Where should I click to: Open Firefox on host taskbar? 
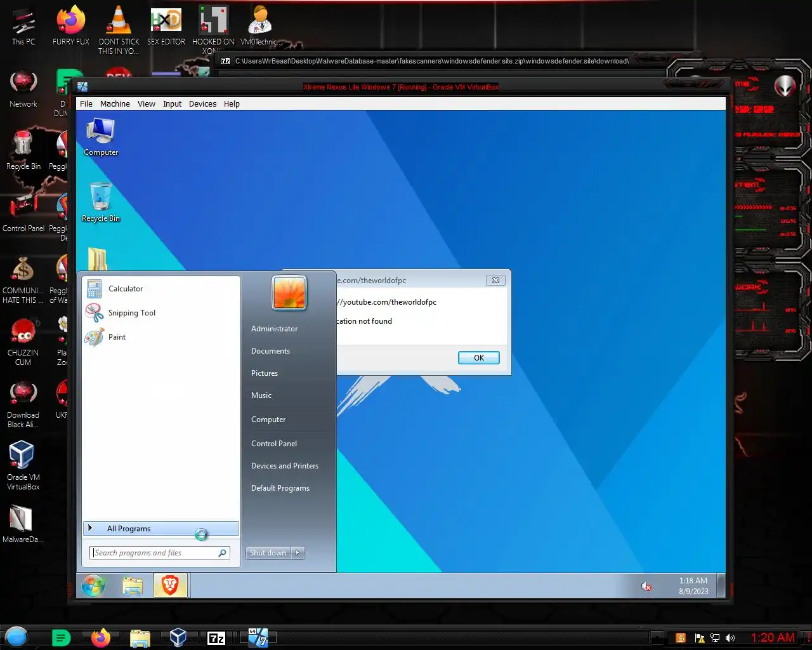(101, 637)
